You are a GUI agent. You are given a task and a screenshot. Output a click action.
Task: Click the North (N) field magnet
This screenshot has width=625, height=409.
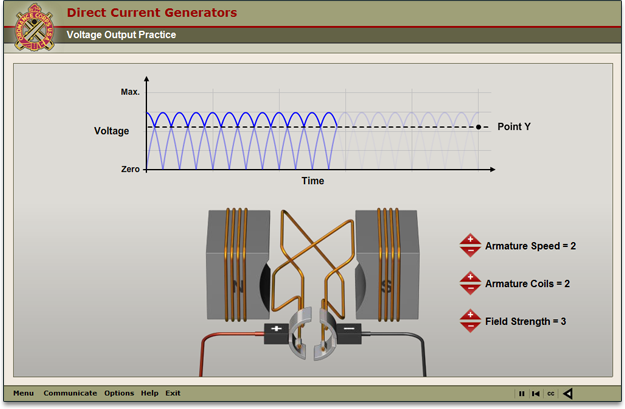(238, 265)
